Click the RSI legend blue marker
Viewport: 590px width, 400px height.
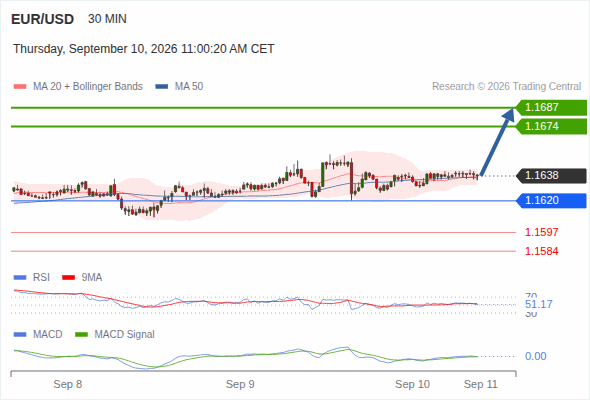(20, 278)
